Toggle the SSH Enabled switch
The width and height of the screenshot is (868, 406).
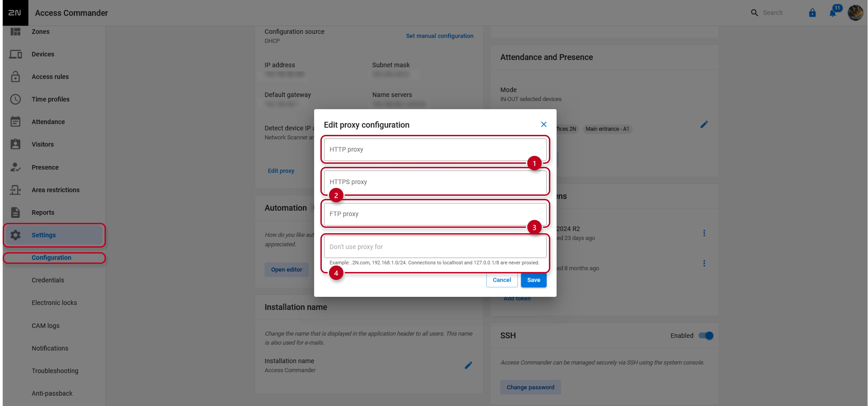(706, 336)
